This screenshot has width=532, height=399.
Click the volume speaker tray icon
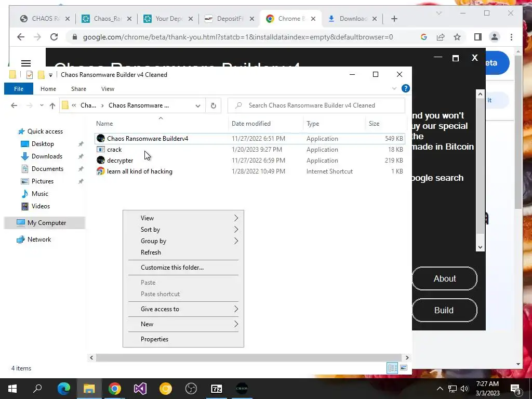coord(464,389)
